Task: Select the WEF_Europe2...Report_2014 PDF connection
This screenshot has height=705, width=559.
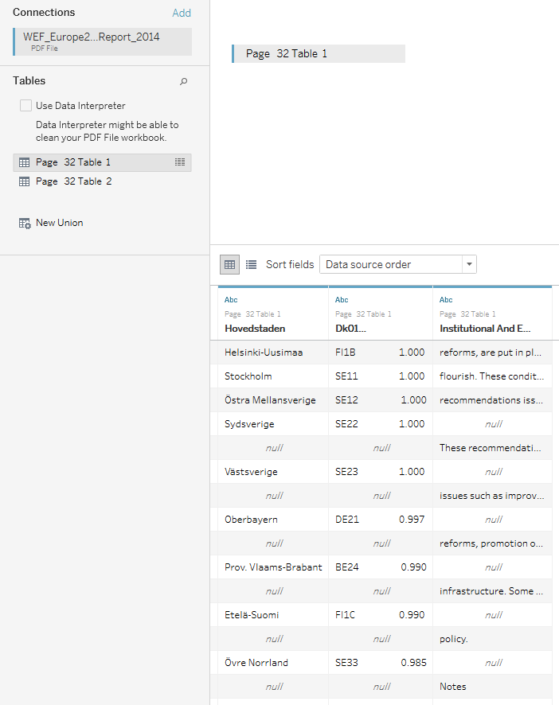Action: click(x=103, y=41)
